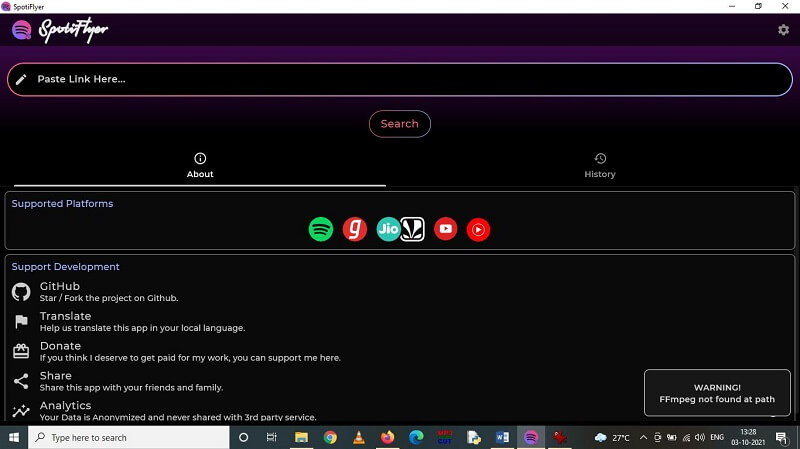
Task: Click the Share icon
Action: point(21,381)
